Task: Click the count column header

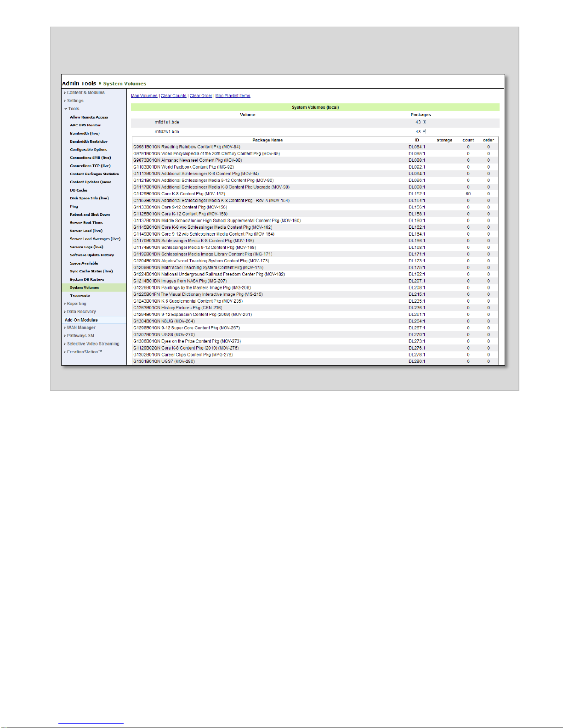Action: [468, 140]
